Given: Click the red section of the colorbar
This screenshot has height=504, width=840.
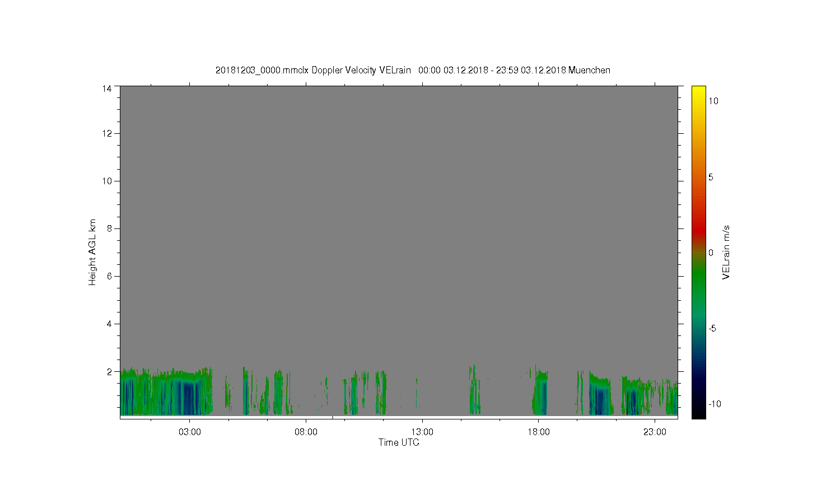Looking at the screenshot, I should point(698,227).
